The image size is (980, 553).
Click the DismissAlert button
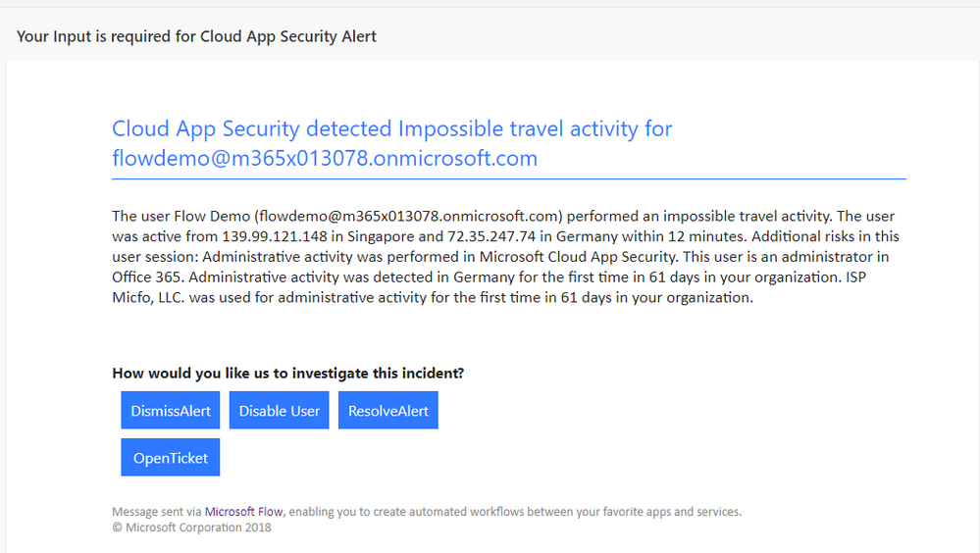(x=171, y=411)
